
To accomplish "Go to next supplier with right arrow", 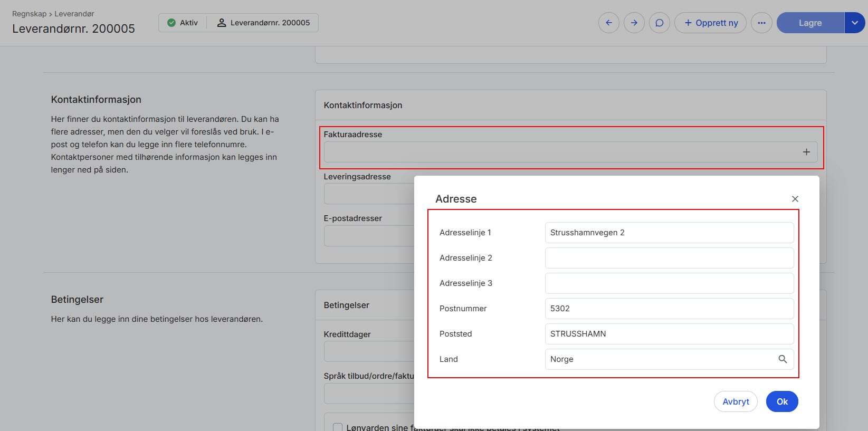I will [634, 23].
